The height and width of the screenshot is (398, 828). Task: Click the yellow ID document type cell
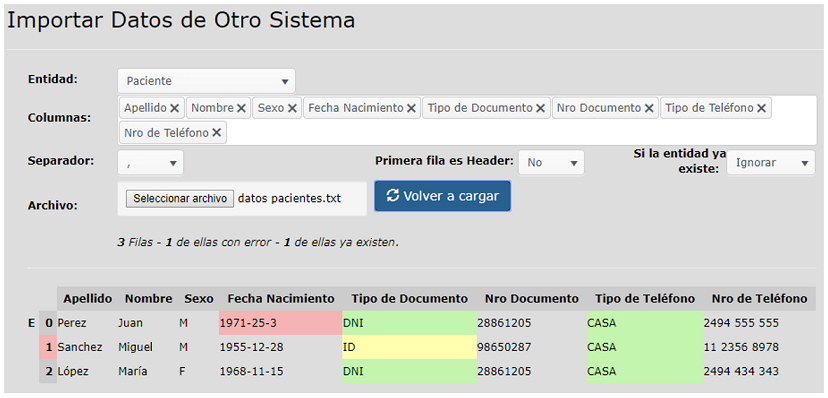click(409, 347)
